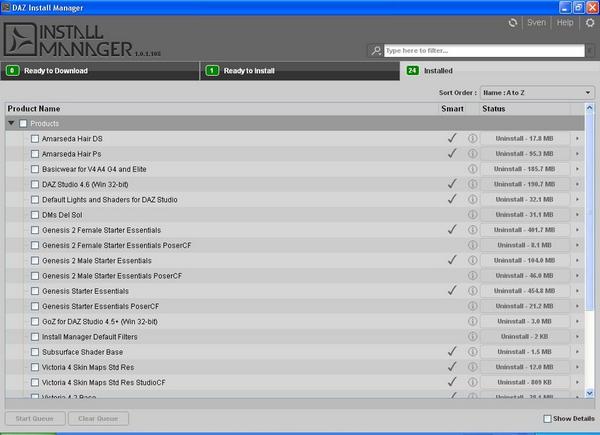Open info icon for Genesis 2 Male PoserCF row

[473, 275]
